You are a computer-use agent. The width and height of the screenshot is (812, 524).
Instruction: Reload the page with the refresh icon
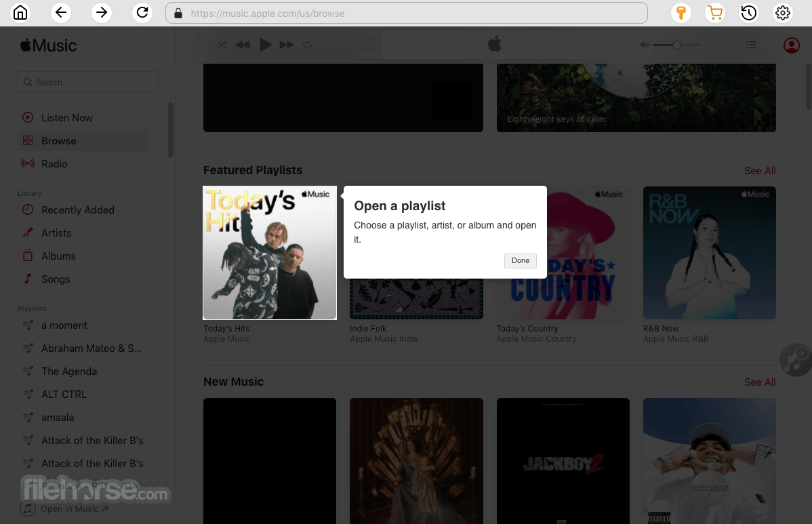pos(142,13)
